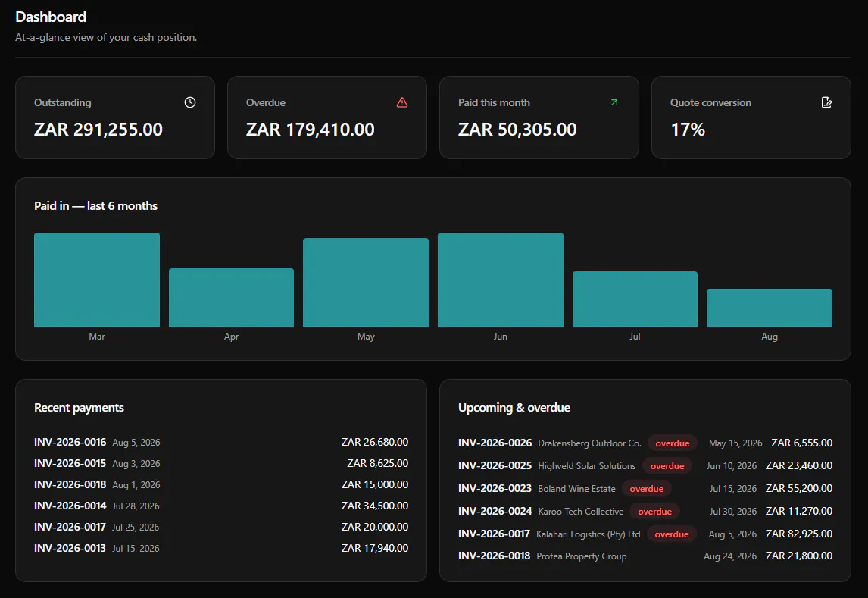Click the Karoo Tech Collective client name
This screenshot has height=598, width=868.
click(x=581, y=511)
